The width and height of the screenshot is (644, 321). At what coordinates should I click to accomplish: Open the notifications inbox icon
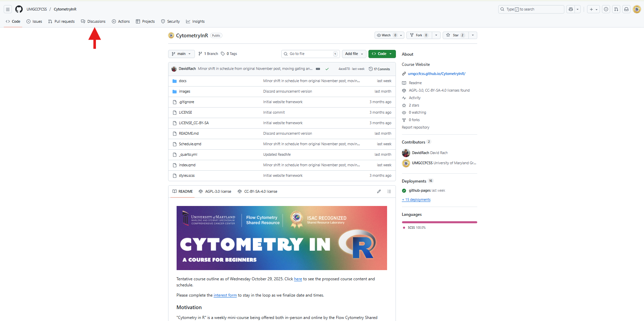[626, 9]
